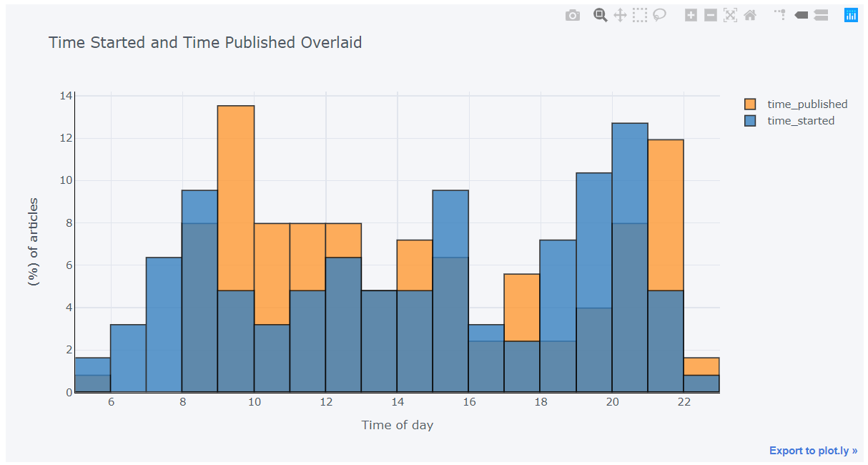The image size is (868, 465).
Task: Choose the Lasso Select tool
Action: 659,15
